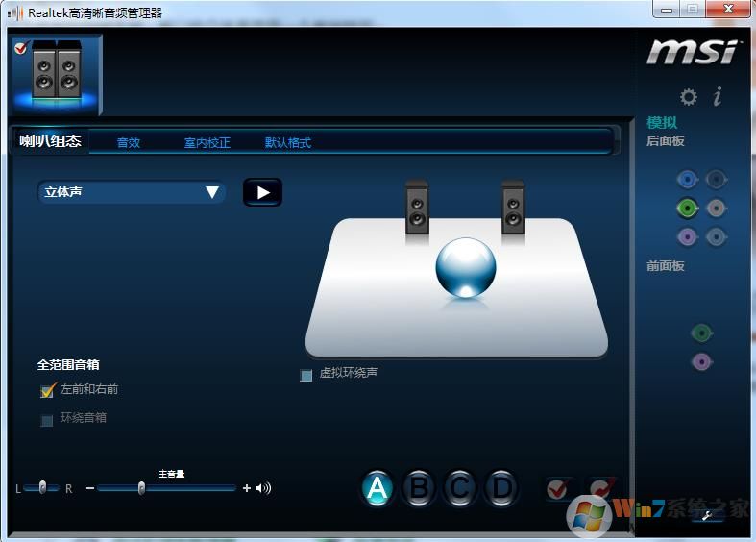
Task: Close the Realtek audio manager window
Action: point(729,10)
